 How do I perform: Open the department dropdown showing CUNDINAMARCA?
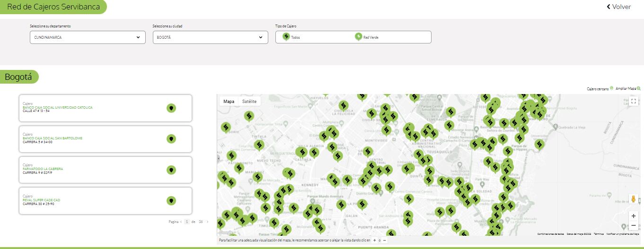pyautogui.click(x=88, y=37)
